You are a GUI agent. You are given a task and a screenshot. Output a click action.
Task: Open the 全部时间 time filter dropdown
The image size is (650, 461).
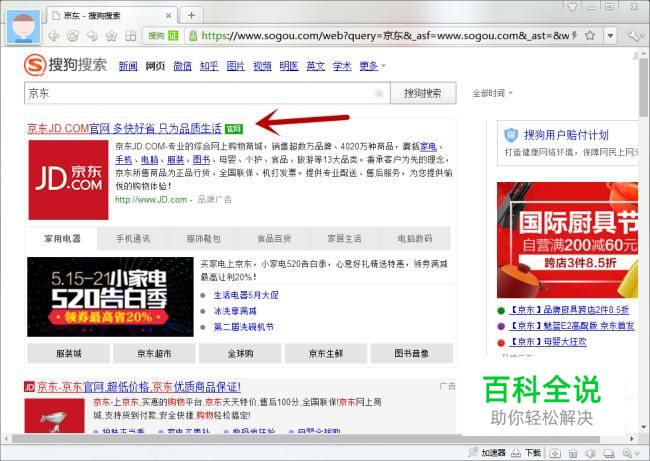(x=493, y=93)
